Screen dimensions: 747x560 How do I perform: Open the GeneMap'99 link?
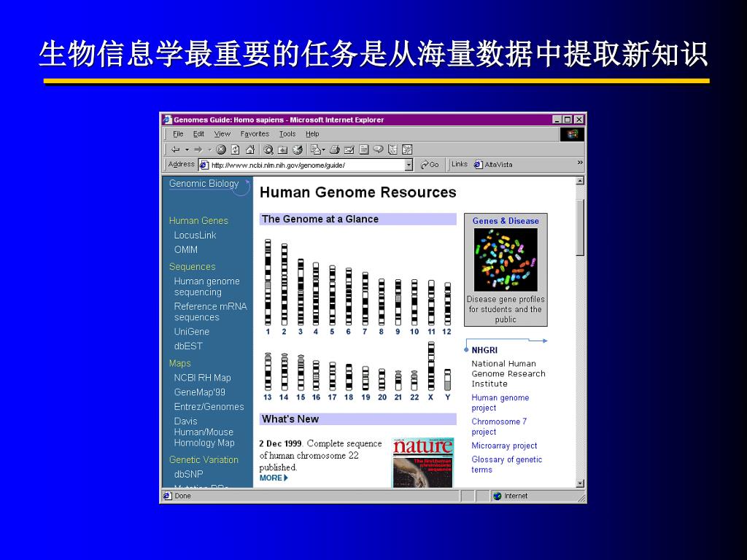pos(200,392)
